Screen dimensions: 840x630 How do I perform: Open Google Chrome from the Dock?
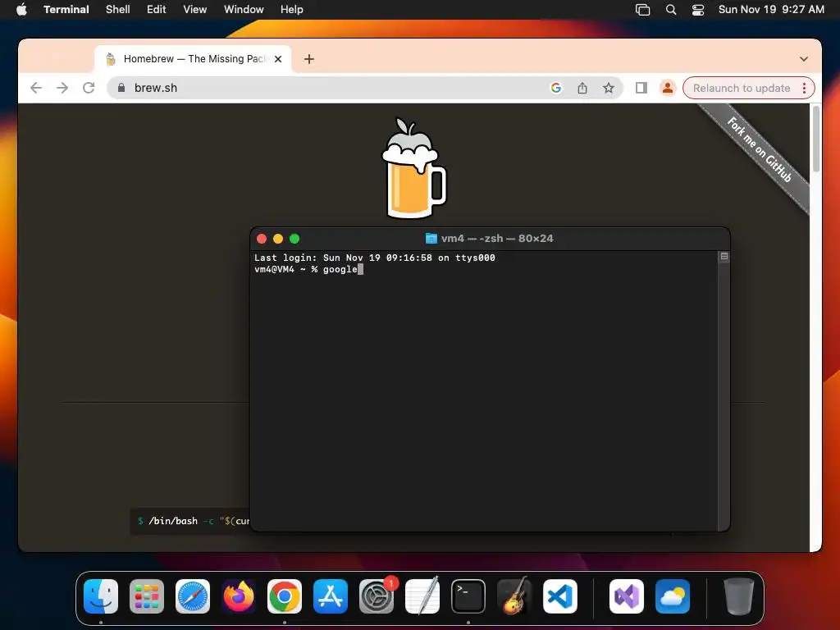point(285,596)
